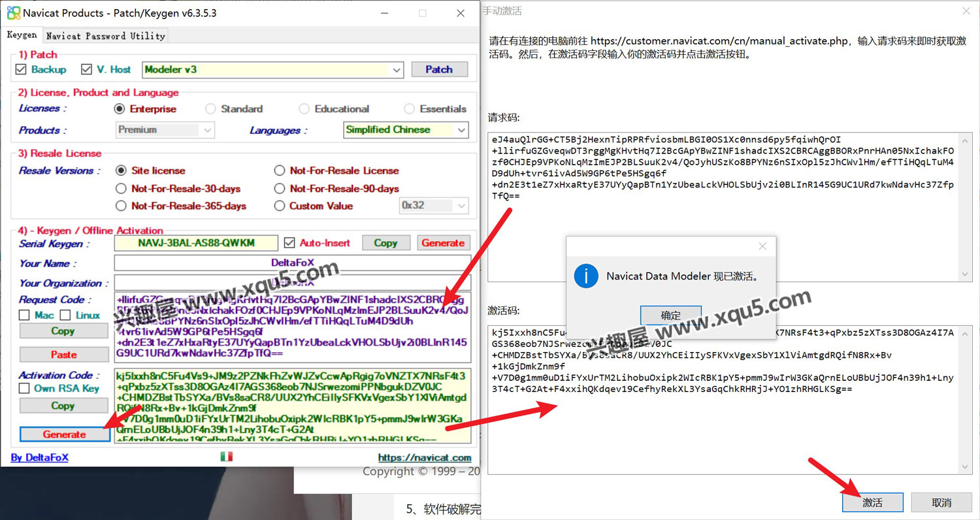Image resolution: width=980 pixels, height=520 pixels.
Task: Click the 激活 button
Action: pyautogui.click(x=872, y=502)
